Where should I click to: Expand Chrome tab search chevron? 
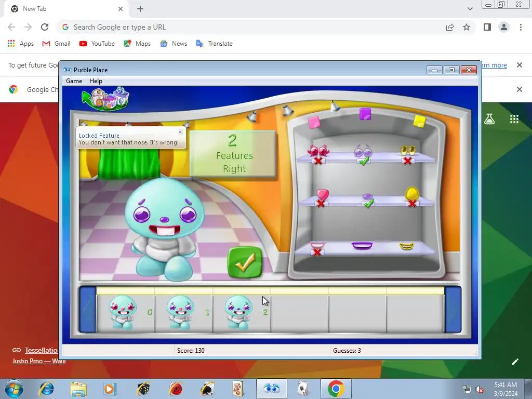[470, 9]
